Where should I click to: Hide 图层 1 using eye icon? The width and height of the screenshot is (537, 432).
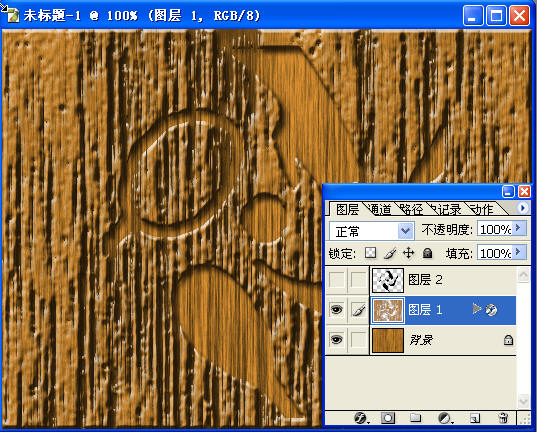click(336, 310)
